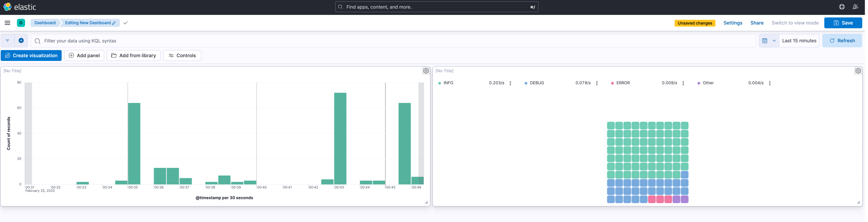
Task: Add a filter with plus icon
Action: coord(21,41)
